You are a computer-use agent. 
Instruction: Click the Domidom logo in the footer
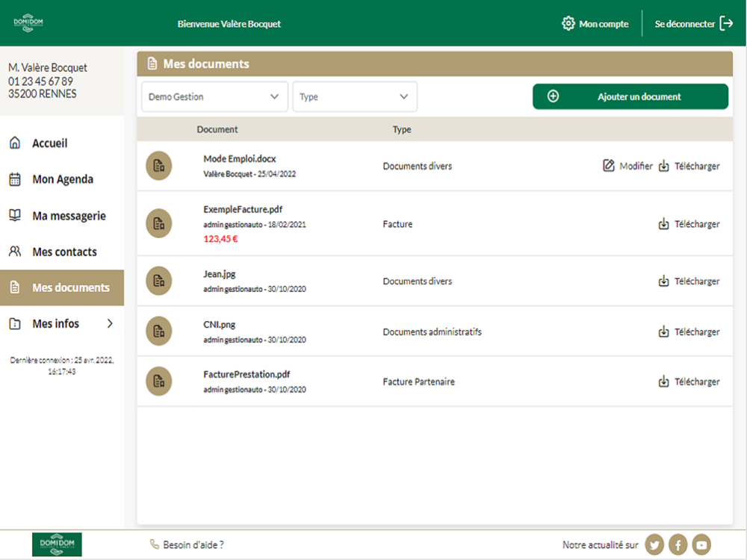pyautogui.click(x=57, y=544)
